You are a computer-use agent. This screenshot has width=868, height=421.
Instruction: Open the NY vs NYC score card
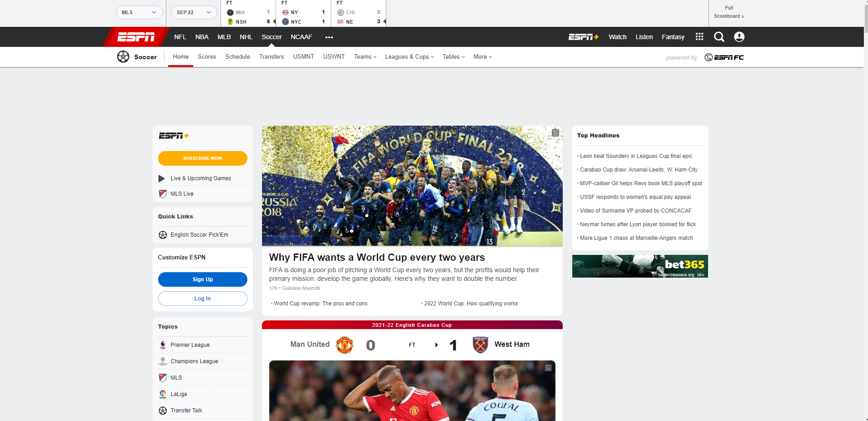coord(303,14)
